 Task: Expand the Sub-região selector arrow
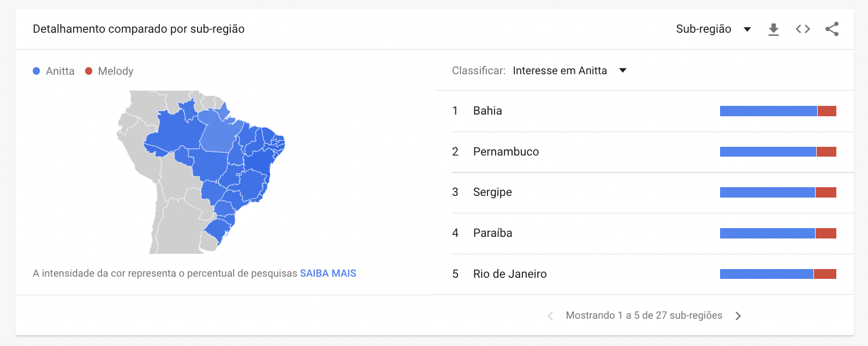pyautogui.click(x=747, y=29)
